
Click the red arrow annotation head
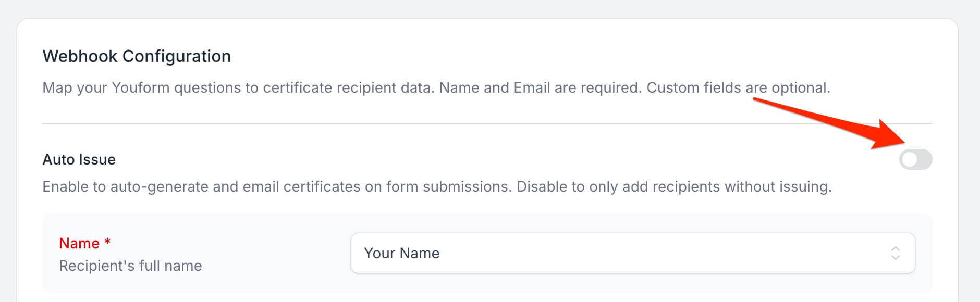(890, 136)
